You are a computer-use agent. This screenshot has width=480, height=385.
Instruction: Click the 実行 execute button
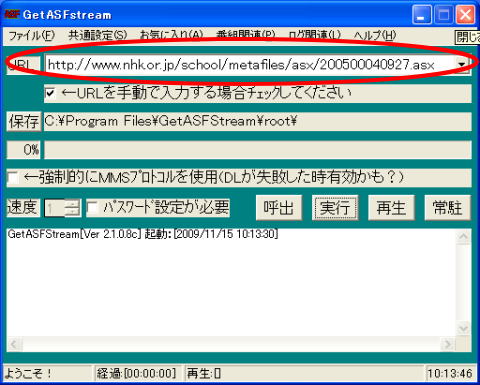click(335, 208)
